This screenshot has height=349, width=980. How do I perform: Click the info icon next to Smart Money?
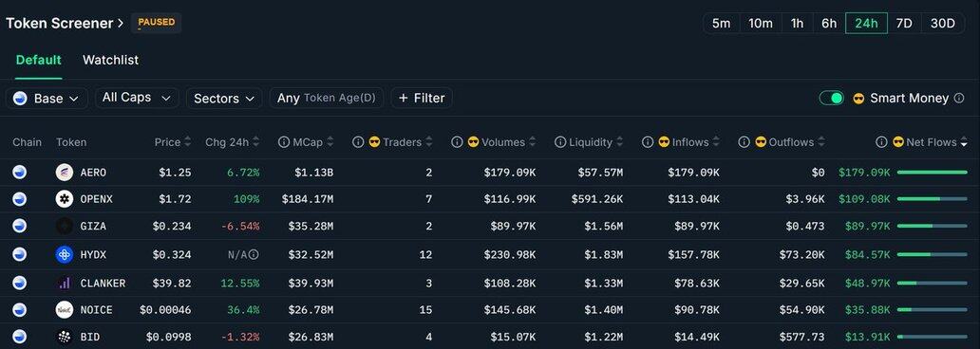tap(959, 98)
